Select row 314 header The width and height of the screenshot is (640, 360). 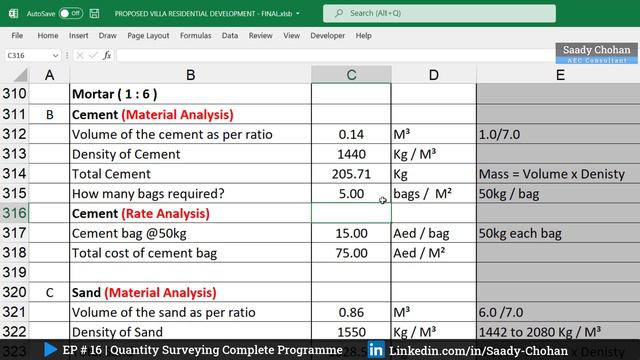(14, 174)
